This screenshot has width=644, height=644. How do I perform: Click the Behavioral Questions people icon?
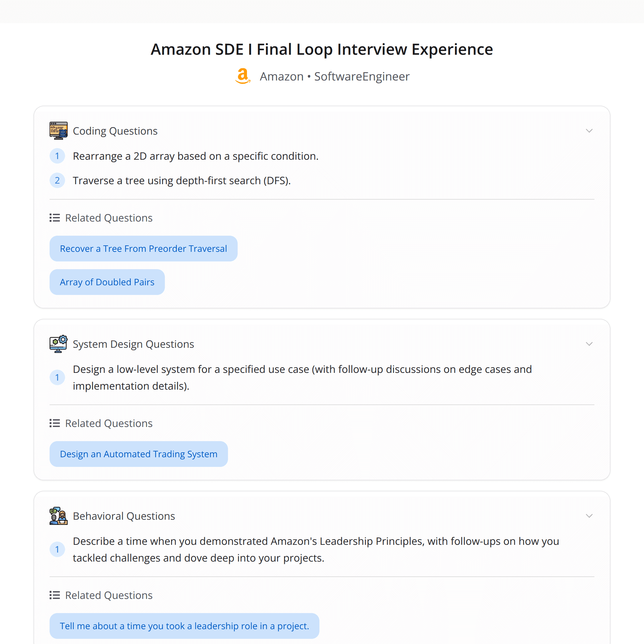point(58,516)
